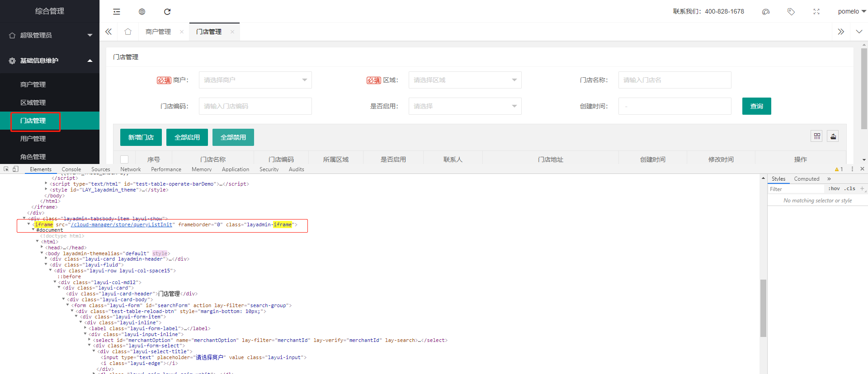Click the page refresh icon
Image resolution: width=868 pixels, height=374 pixels.
[167, 12]
